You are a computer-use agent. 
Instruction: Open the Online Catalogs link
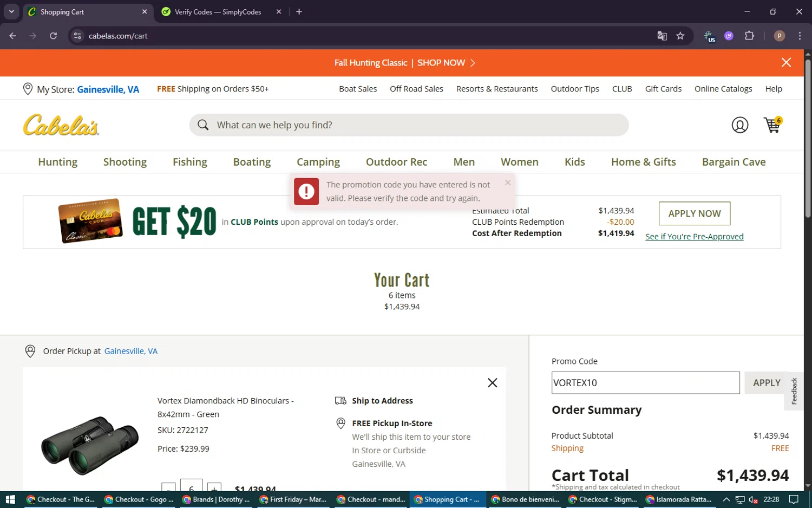coord(723,89)
